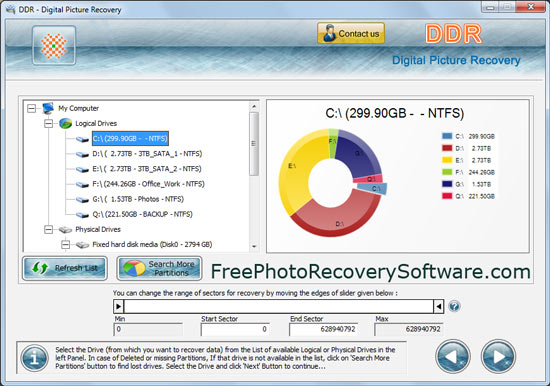Collapse Fixed hard disk media Disk0 node
The image size is (550, 386).
(x=65, y=245)
